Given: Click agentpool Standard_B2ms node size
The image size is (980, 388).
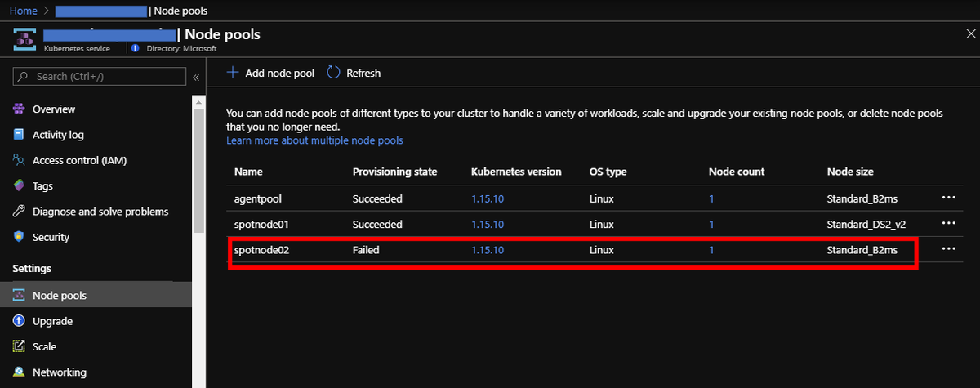Looking at the screenshot, I should 862,198.
